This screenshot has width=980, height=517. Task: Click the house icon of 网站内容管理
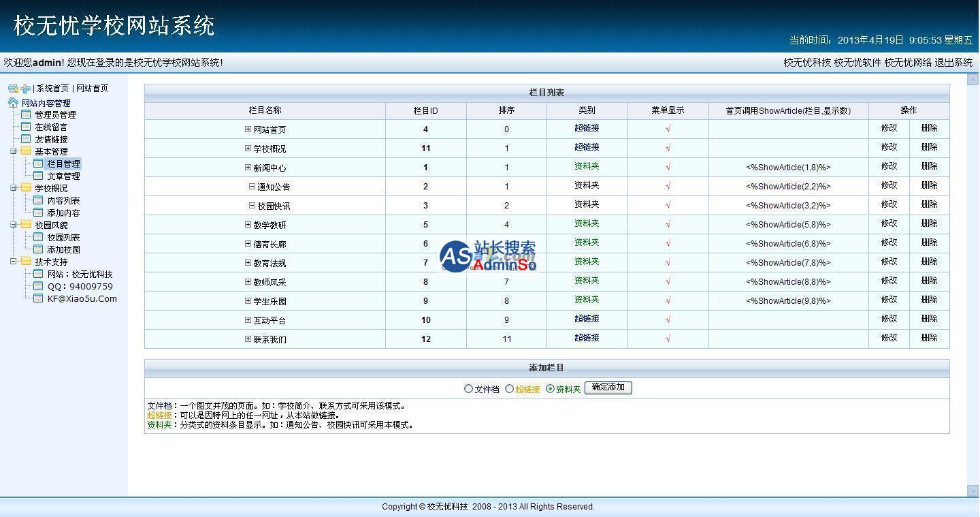(13, 103)
